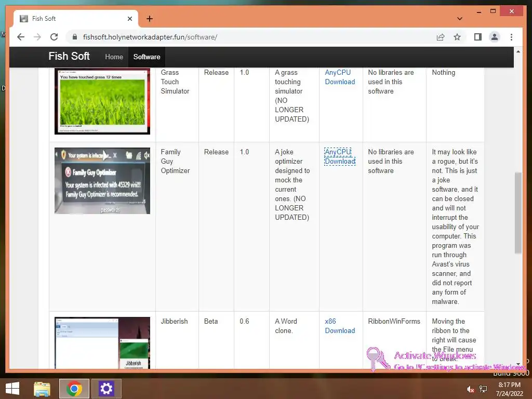Viewport: 532px width, 399px height.
Task: Click Release status in Family Guy row
Action: coord(216,152)
